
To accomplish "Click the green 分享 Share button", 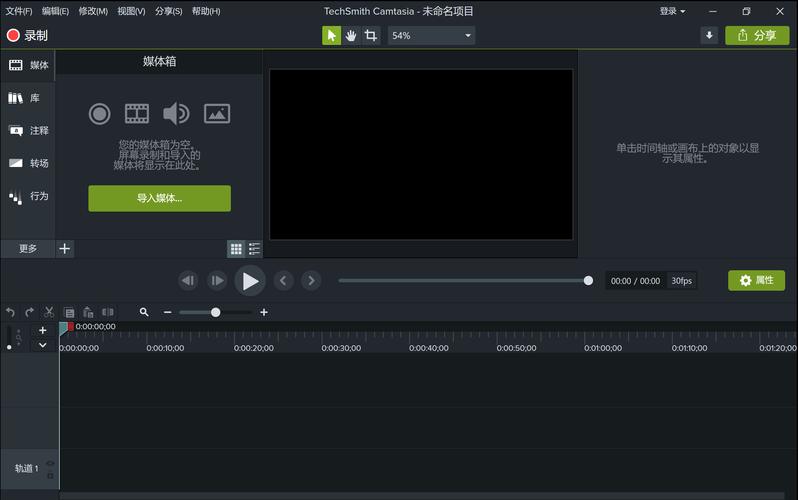I will pos(757,36).
